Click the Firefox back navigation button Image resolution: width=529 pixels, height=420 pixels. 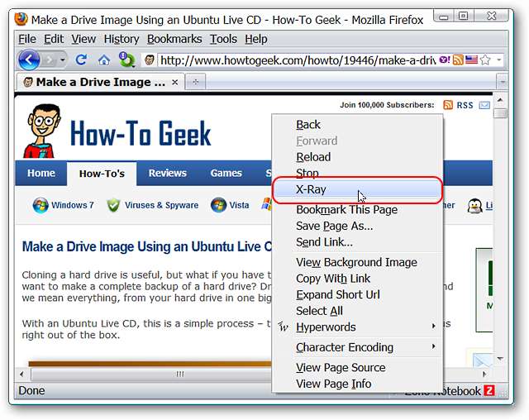tap(29, 60)
